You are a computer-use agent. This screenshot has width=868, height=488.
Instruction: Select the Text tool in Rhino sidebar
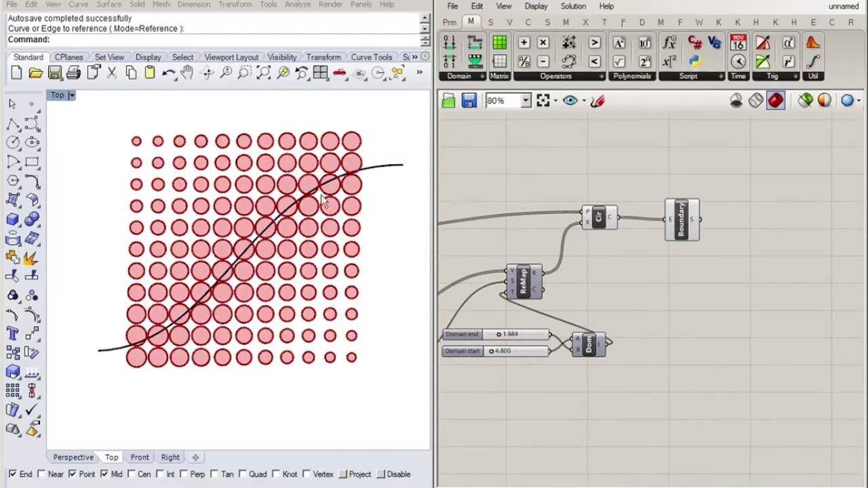[x=13, y=333]
